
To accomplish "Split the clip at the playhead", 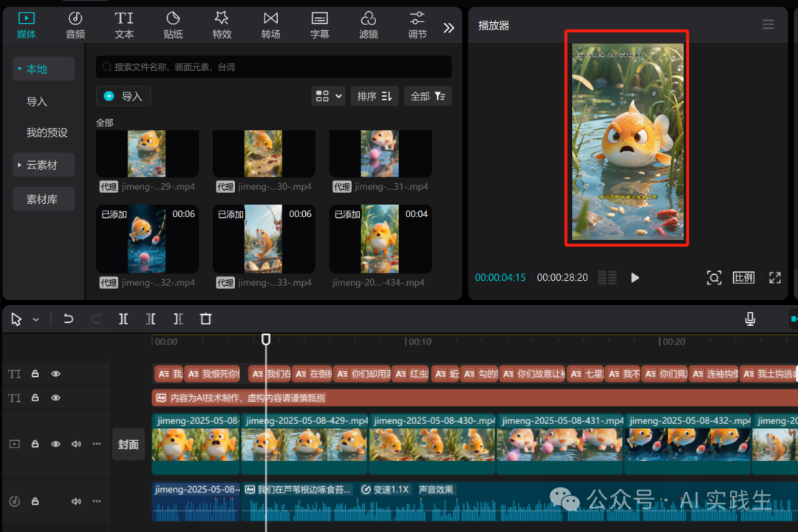I will click(123, 319).
